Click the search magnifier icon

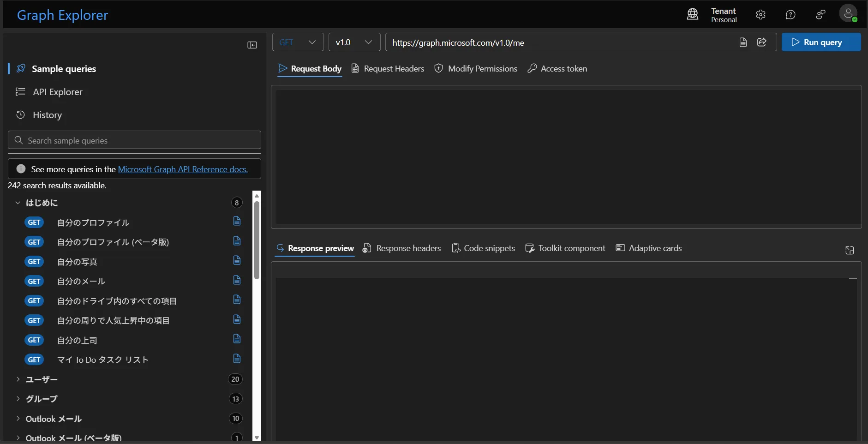[x=18, y=140]
